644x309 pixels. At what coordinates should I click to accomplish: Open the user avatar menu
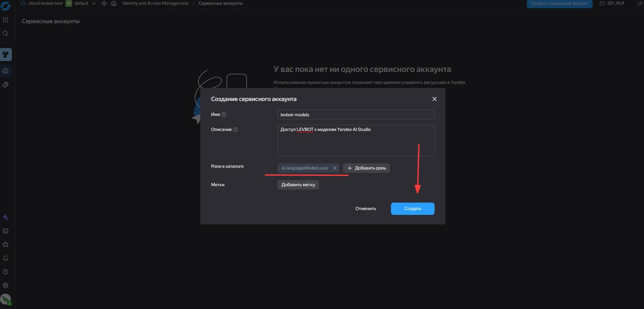5,299
